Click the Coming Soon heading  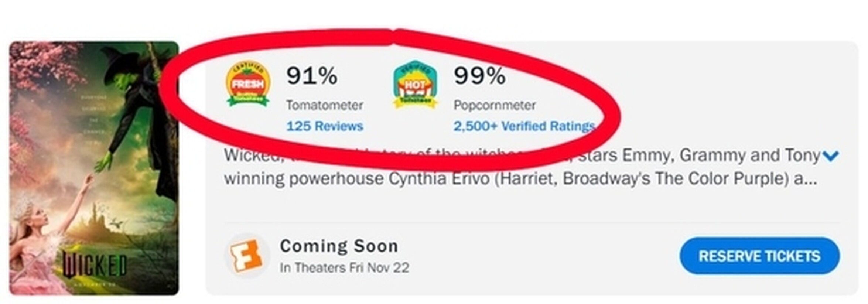click(x=339, y=246)
